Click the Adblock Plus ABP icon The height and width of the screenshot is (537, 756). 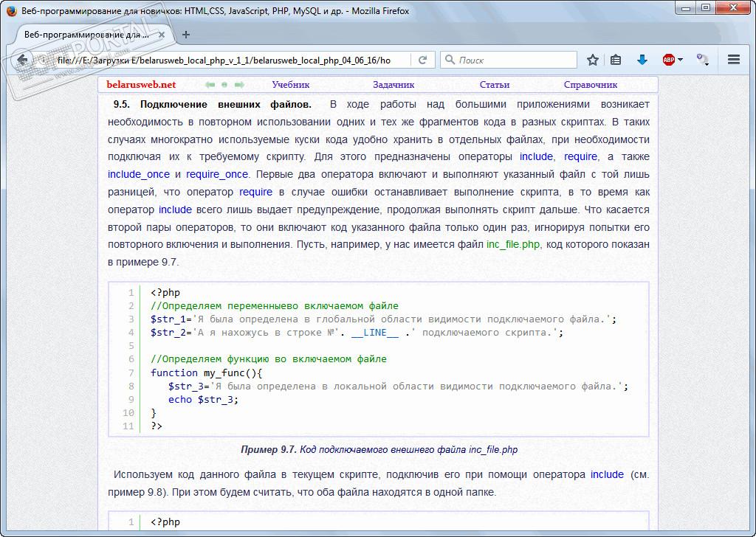coord(668,60)
